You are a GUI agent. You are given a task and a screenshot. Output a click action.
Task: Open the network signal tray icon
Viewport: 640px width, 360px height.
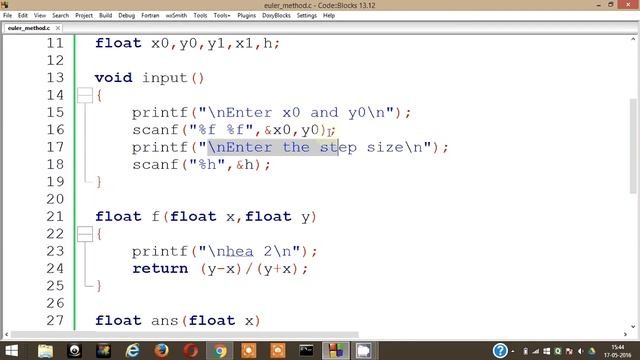[x=536, y=351]
